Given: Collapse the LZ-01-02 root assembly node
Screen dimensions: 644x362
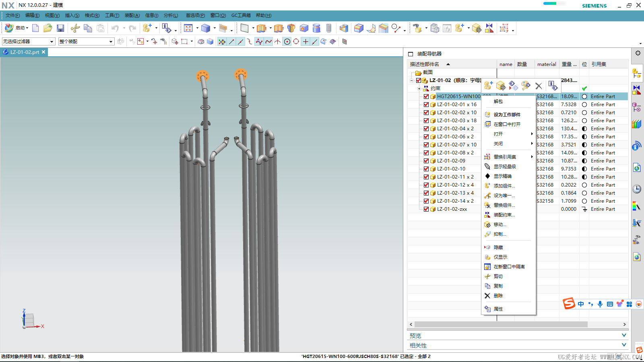Looking at the screenshot, I should [411, 80].
